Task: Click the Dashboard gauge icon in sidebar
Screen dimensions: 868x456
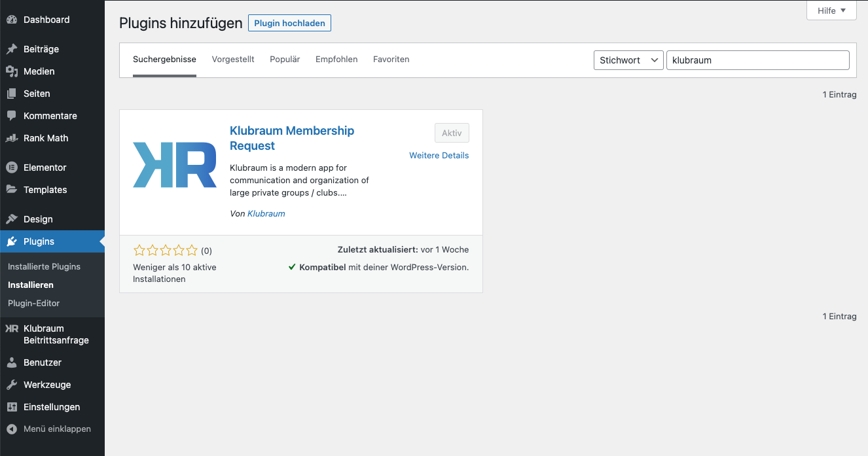Action: click(x=12, y=20)
